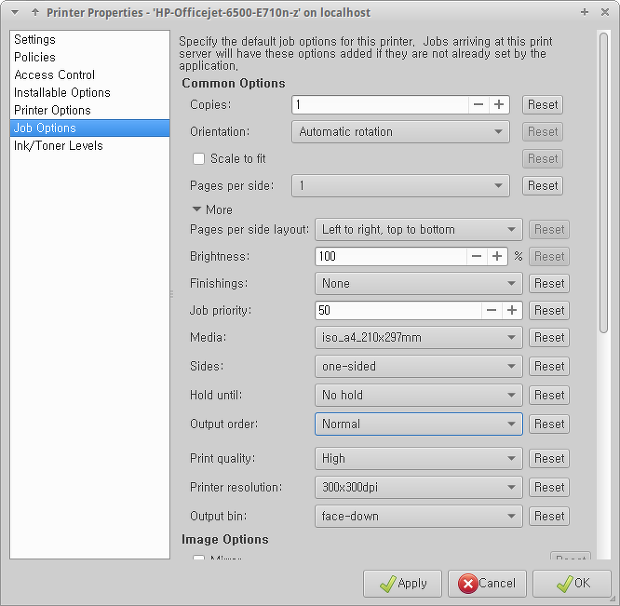
Task: Maximize window with plus title icon
Action: click(584, 12)
